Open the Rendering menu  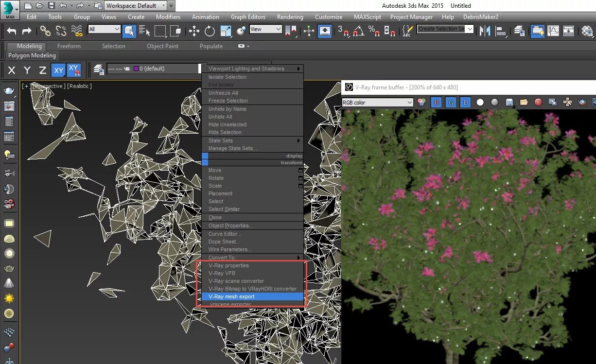coord(290,17)
